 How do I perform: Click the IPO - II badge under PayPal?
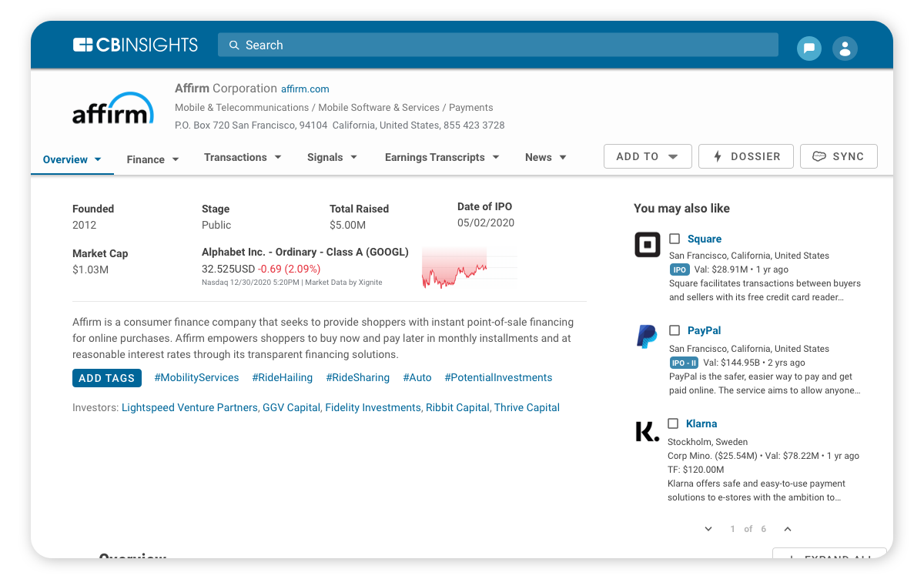[x=684, y=363]
